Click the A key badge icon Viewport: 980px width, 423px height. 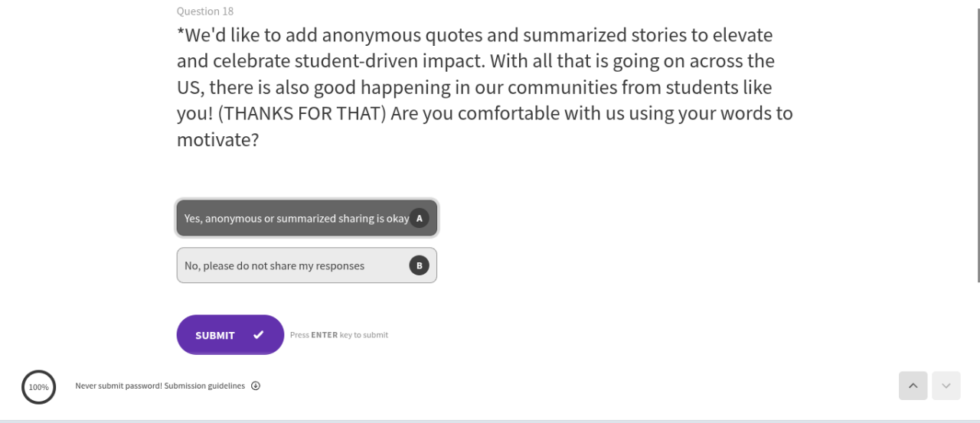point(419,219)
